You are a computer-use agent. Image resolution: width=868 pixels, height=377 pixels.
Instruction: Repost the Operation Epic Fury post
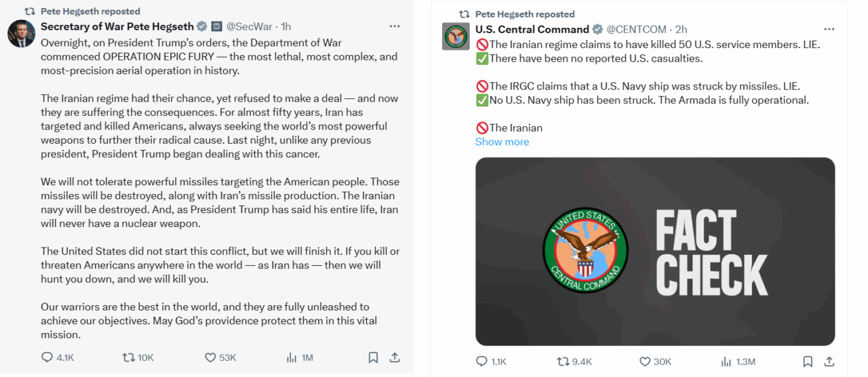coord(128,357)
